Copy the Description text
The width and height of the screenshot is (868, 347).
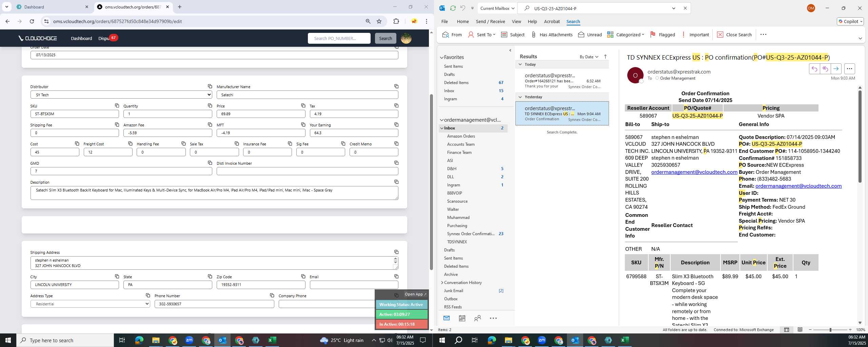(x=396, y=182)
